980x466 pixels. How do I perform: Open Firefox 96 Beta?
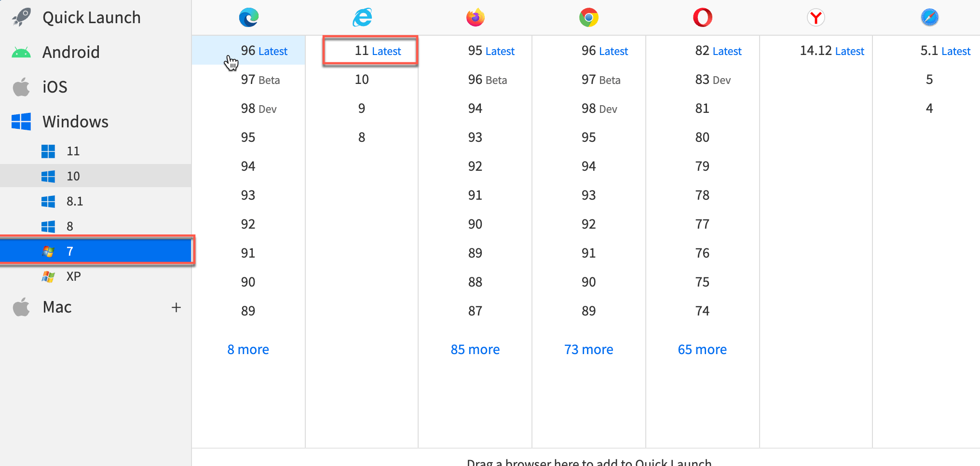(x=487, y=80)
